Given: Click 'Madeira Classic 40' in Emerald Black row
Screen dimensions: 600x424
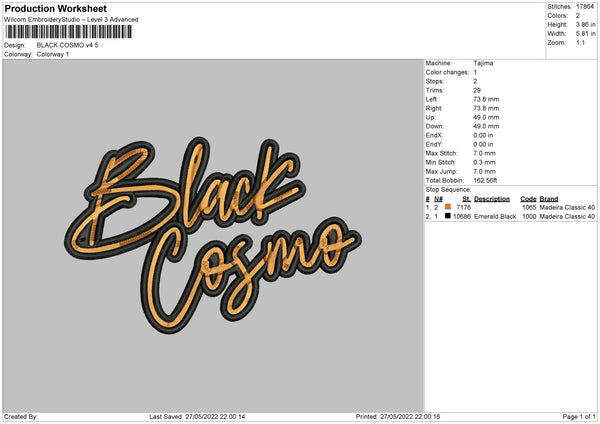Looking at the screenshot, I should tap(567, 217).
